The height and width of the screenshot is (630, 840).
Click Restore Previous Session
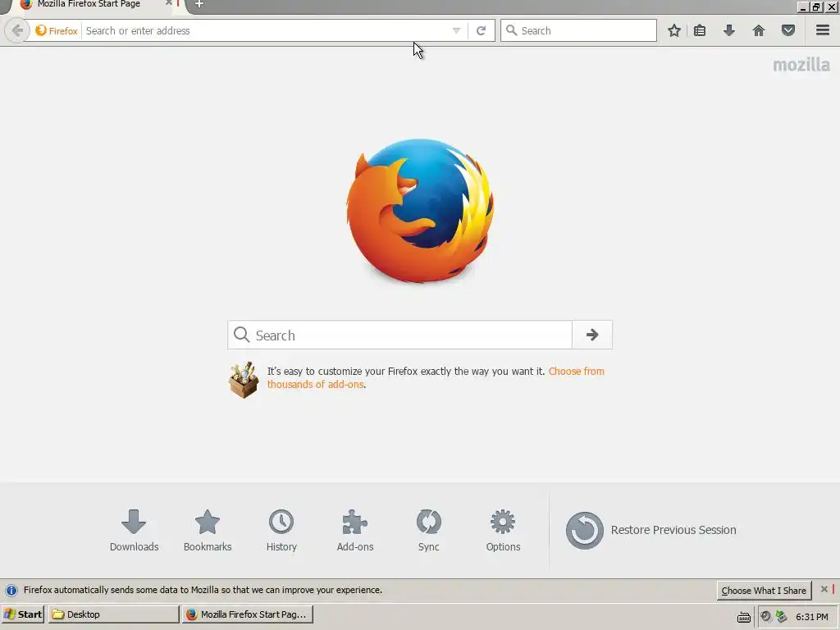[x=651, y=531]
